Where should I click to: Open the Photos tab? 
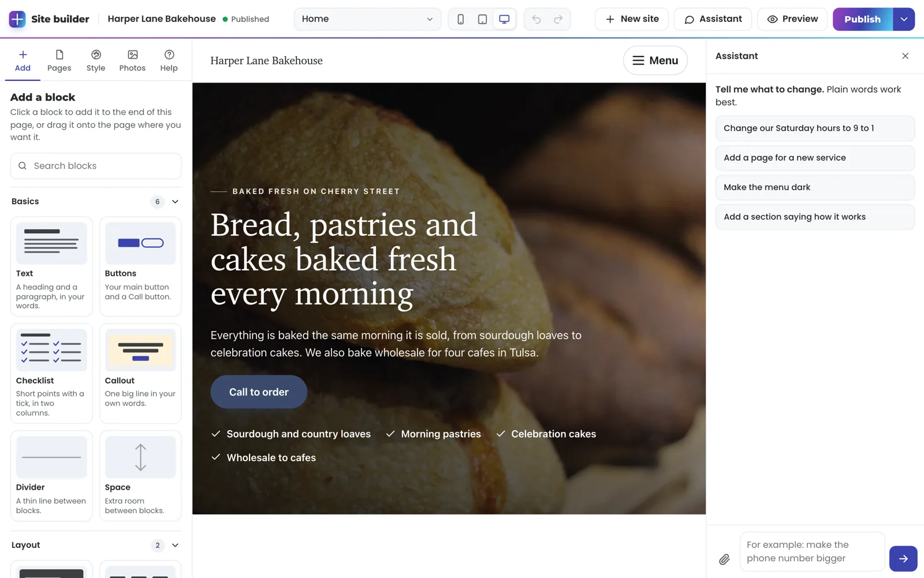click(x=132, y=61)
